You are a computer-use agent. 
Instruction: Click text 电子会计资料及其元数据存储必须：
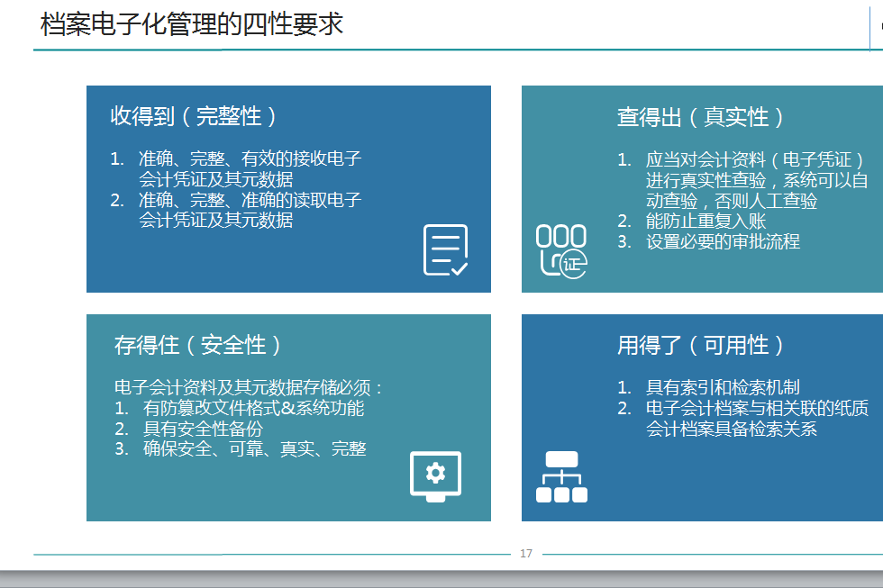tap(250, 387)
